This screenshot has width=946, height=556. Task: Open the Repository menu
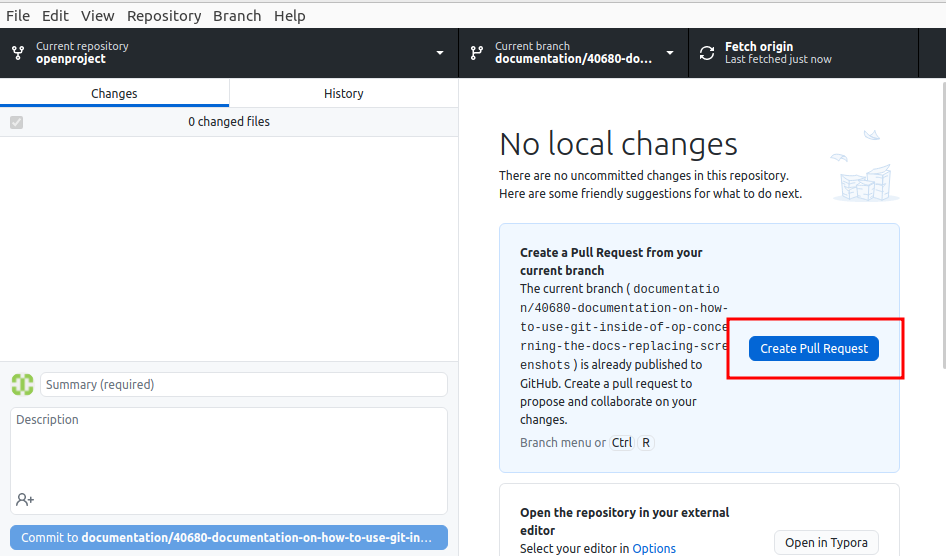(163, 16)
